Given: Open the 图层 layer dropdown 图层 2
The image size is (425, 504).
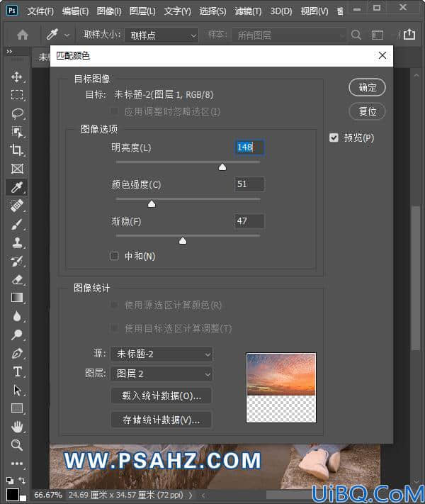Looking at the screenshot, I should click(x=161, y=374).
